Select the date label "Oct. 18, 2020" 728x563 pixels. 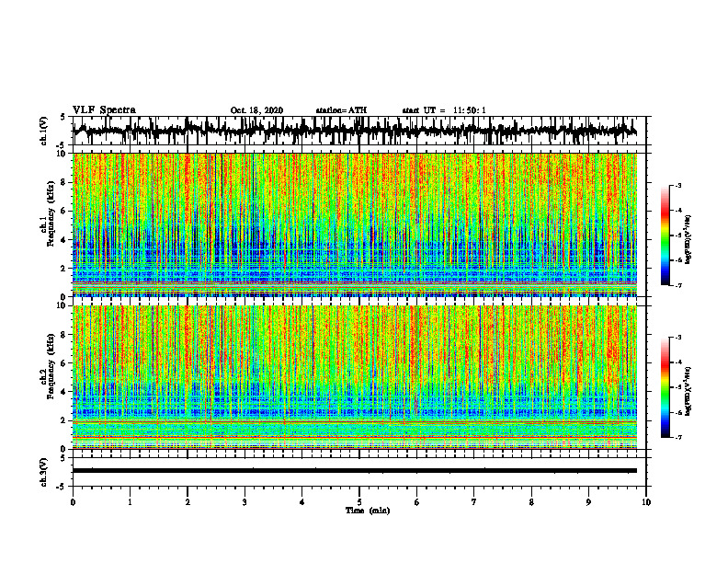tap(256, 110)
